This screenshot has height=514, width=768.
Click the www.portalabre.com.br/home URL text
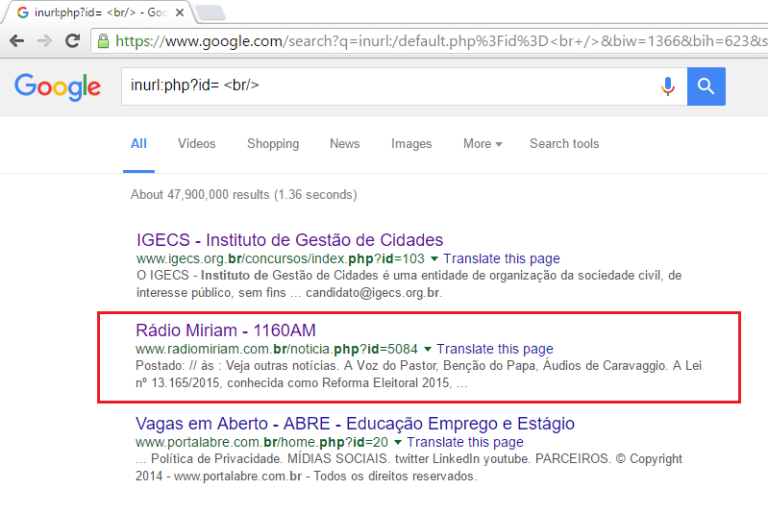coord(262,442)
